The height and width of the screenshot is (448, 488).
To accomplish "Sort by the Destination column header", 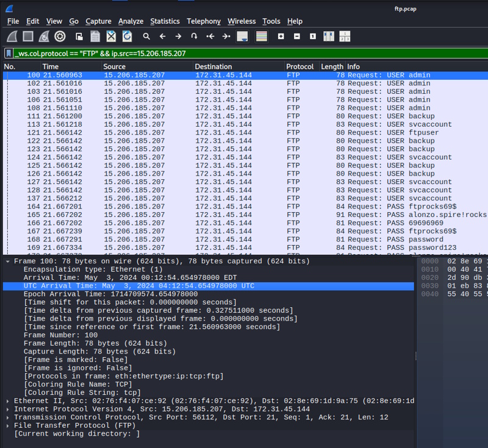I will (x=239, y=66).
